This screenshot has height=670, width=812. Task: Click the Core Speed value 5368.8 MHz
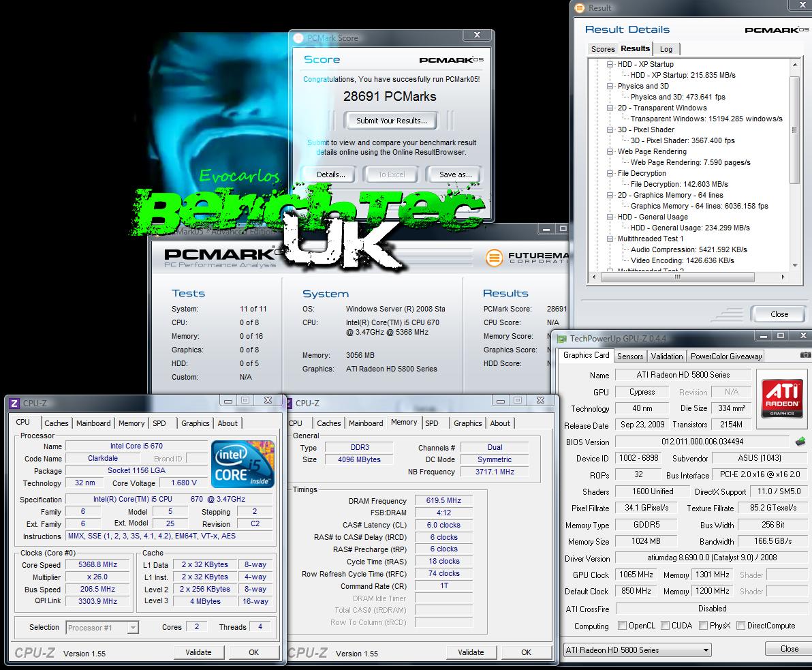(98, 565)
